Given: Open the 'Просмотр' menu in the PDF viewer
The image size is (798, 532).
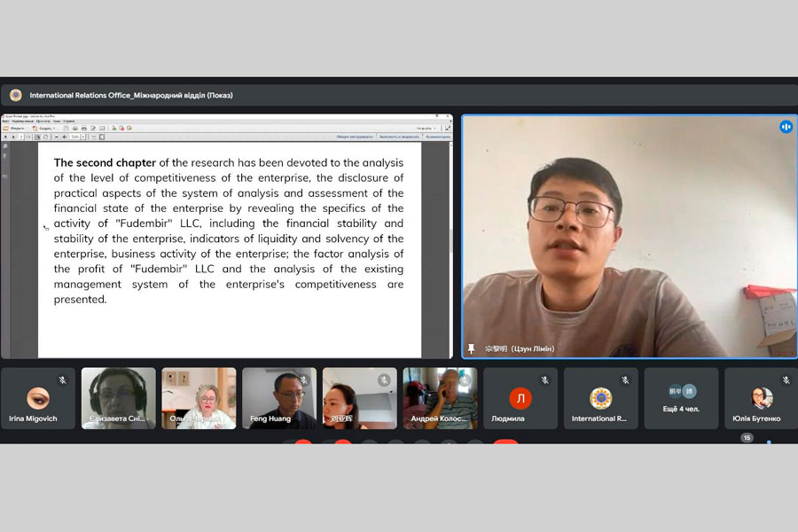Looking at the screenshot, I should (x=42, y=121).
